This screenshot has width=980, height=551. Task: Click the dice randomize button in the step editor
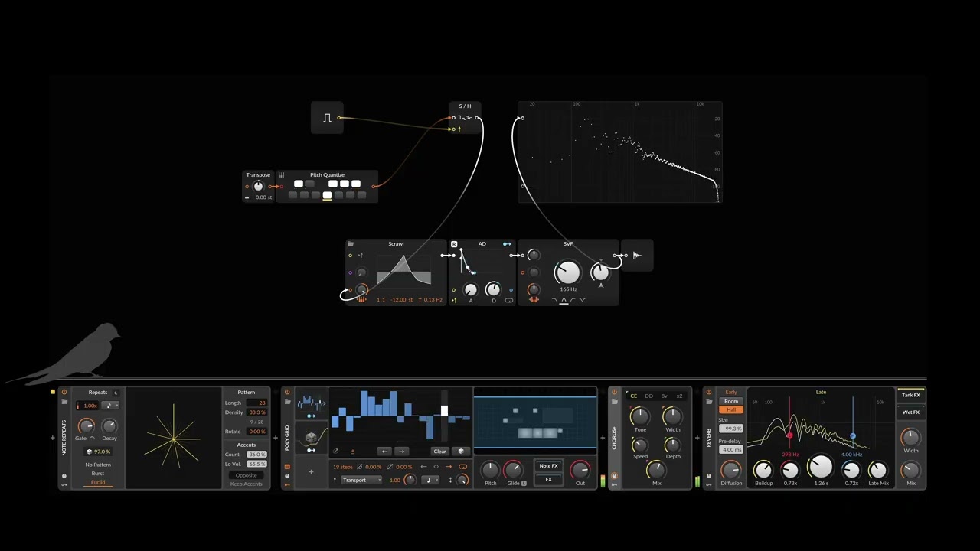click(461, 452)
